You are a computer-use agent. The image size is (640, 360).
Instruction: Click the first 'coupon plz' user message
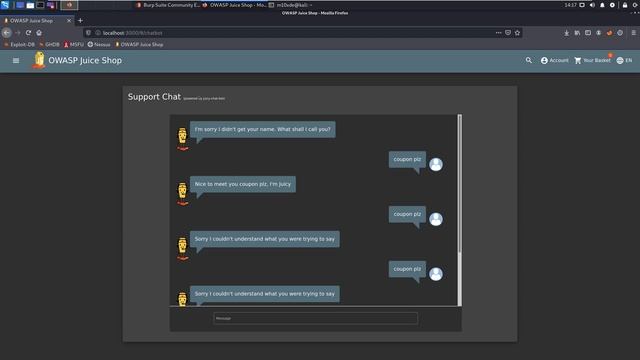pyautogui.click(x=407, y=160)
